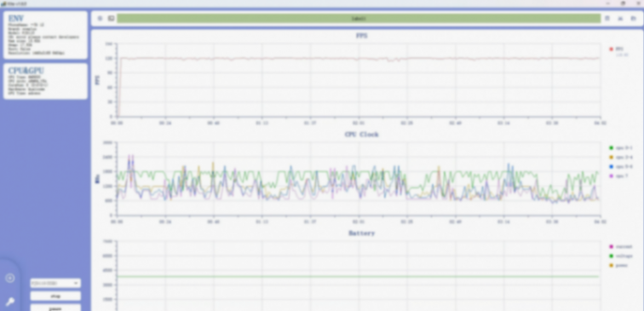Screen dimensions: 644x311
Task: Click the panel layout icon beside gear
Action: [x=111, y=19]
